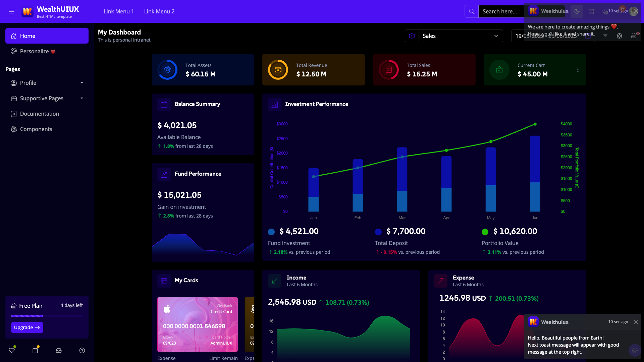Open the apps grid icon in the header
The image size is (644, 362).
[x=591, y=11]
